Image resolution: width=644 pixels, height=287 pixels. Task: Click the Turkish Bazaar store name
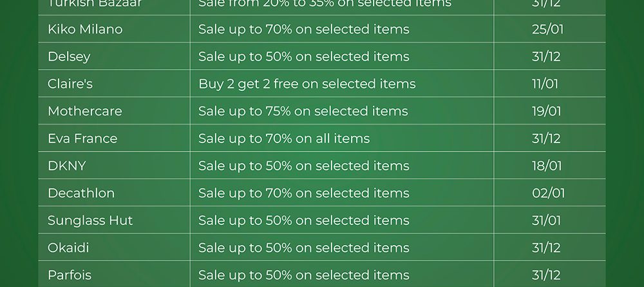pyautogui.click(x=95, y=4)
